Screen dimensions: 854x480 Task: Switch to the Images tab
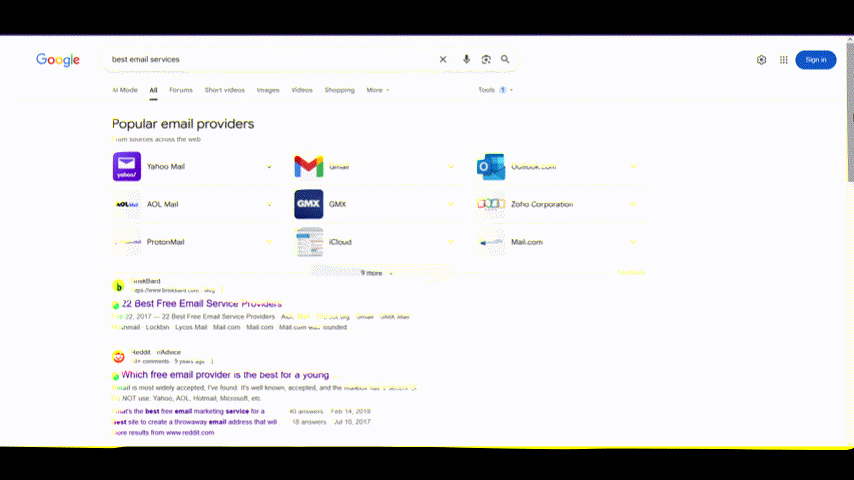268,90
